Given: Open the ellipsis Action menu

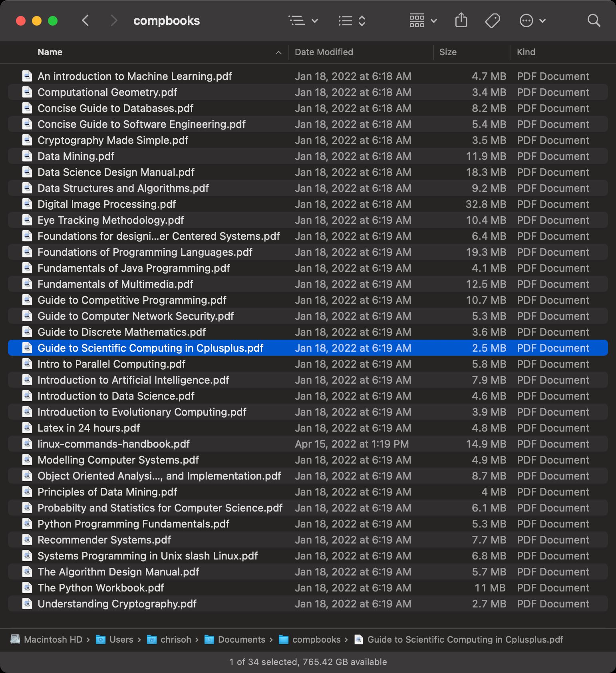Looking at the screenshot, I should click(x=532, y=20).
